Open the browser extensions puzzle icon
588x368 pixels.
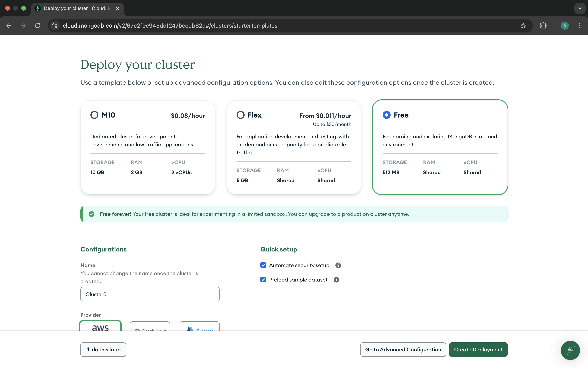coord(543,26)
